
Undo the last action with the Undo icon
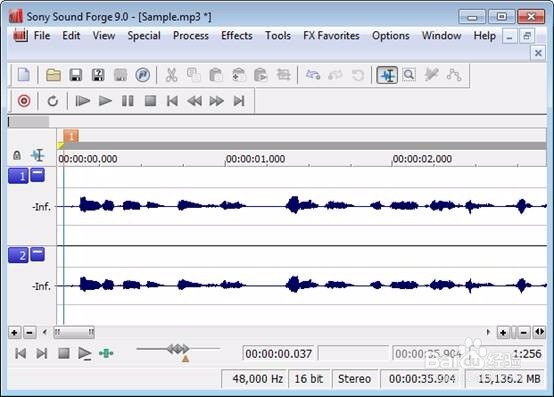coord(313,75)
